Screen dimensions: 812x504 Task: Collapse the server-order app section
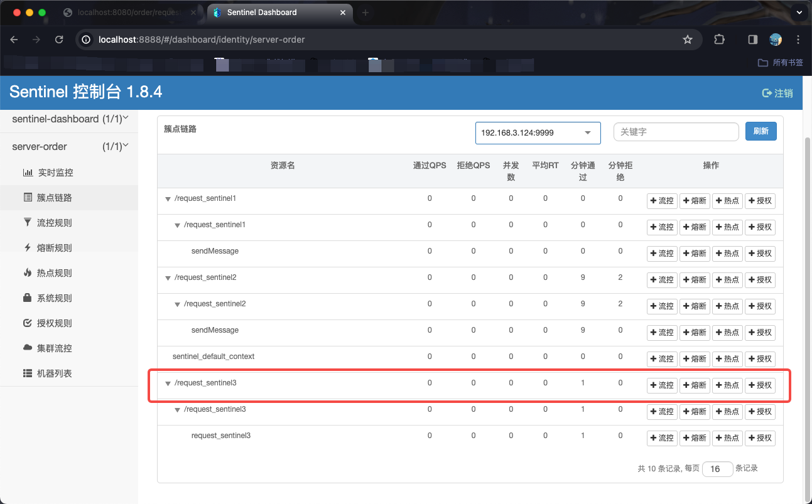click(69, 146)
